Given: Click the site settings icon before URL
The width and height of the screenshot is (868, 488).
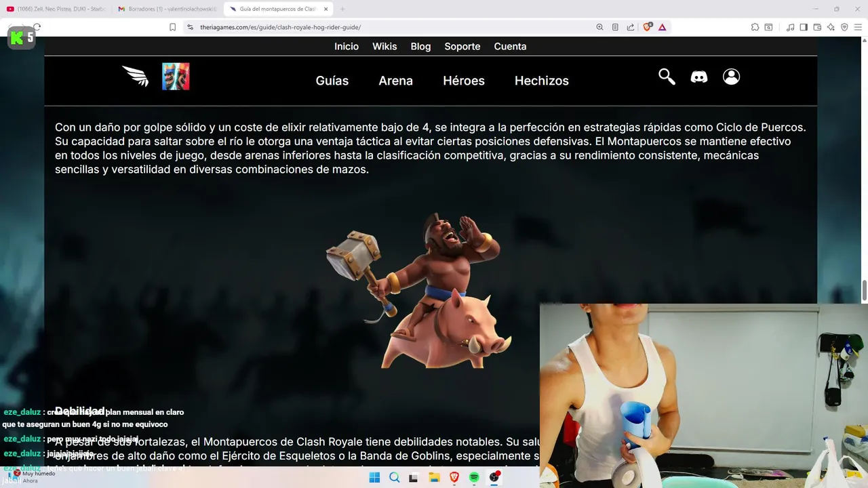Looking at the screenshot, I should (x=190, y=27).
